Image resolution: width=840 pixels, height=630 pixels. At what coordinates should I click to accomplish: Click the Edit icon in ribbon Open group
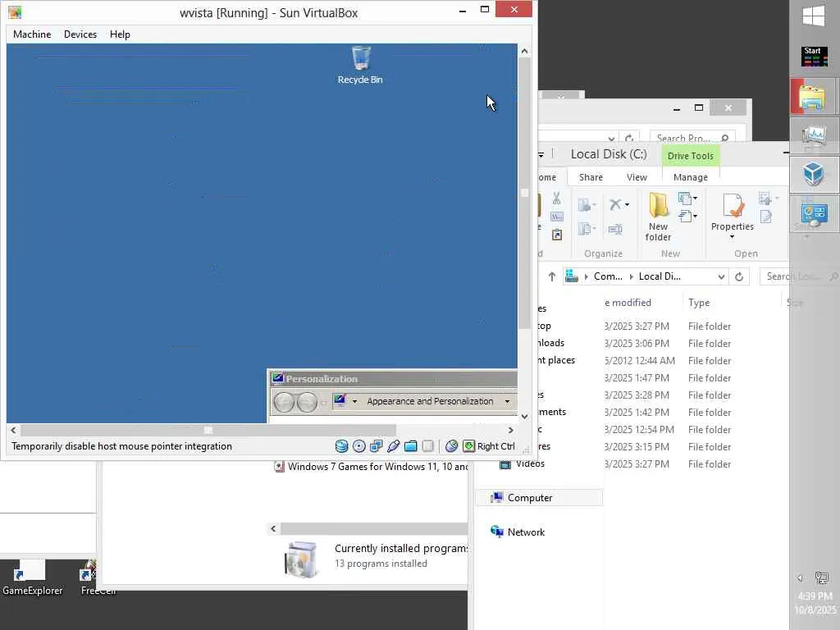click(x=766, y=217)
